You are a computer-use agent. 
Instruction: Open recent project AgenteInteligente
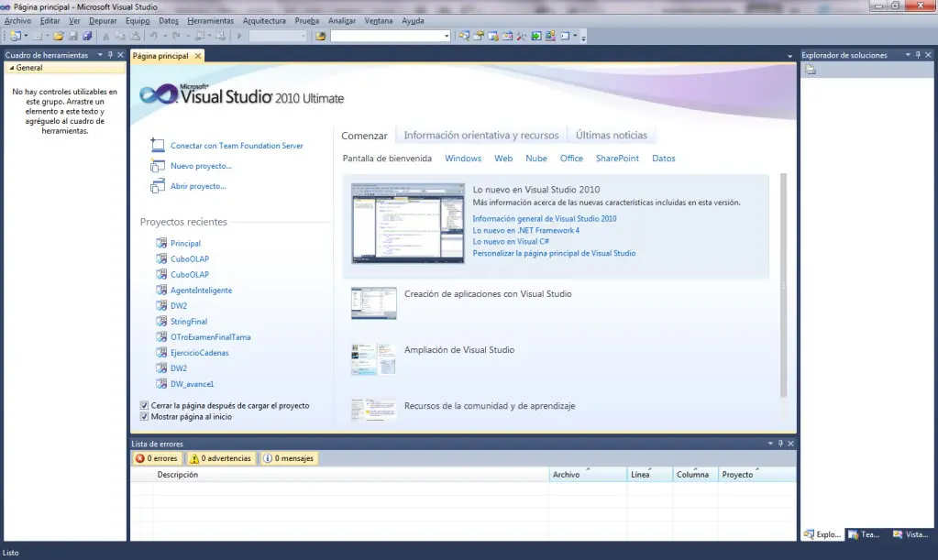201,291
